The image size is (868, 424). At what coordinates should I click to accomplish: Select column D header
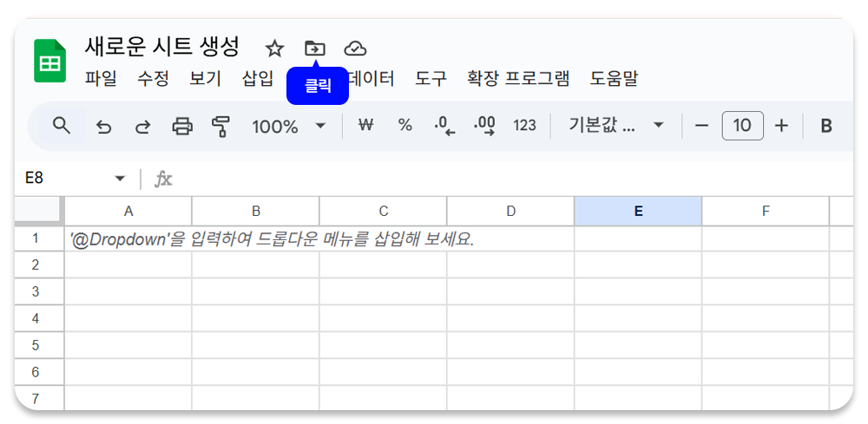(x=510, y=212)
